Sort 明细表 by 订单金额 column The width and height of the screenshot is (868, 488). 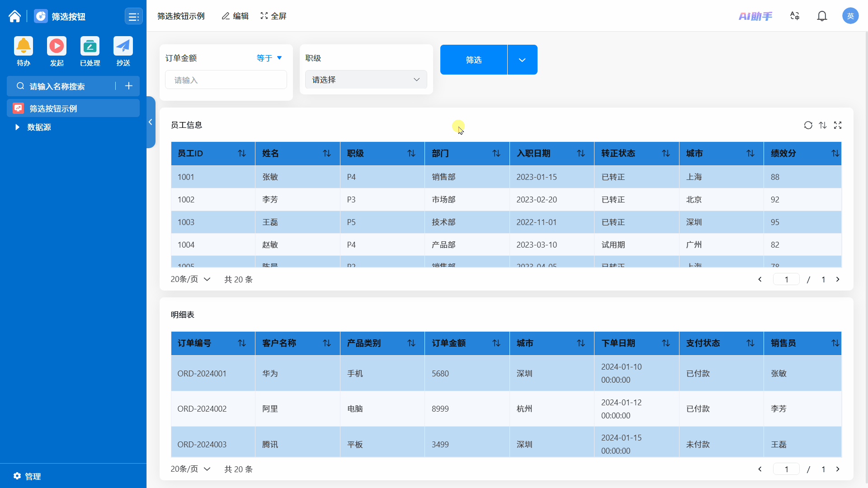[x=496, y=343]
